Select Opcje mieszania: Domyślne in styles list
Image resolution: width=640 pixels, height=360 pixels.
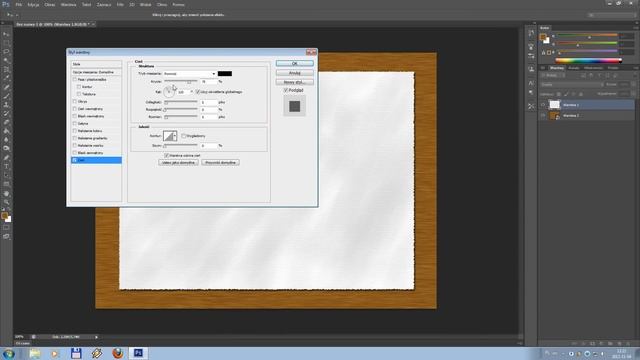pyautogui.click(x=96, y=72)
